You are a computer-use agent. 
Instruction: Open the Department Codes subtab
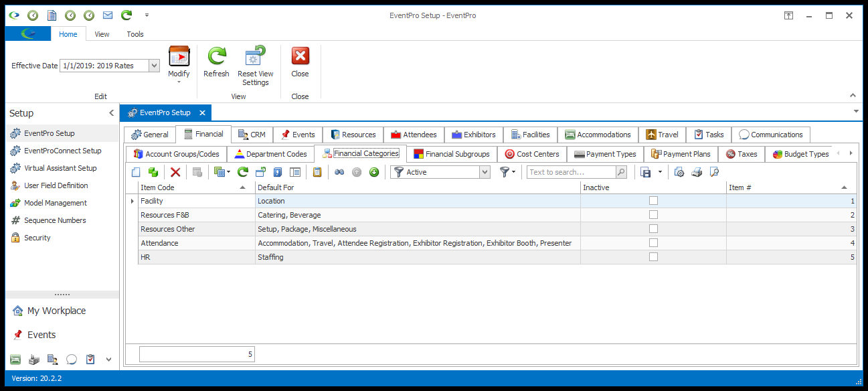(270, 154)
